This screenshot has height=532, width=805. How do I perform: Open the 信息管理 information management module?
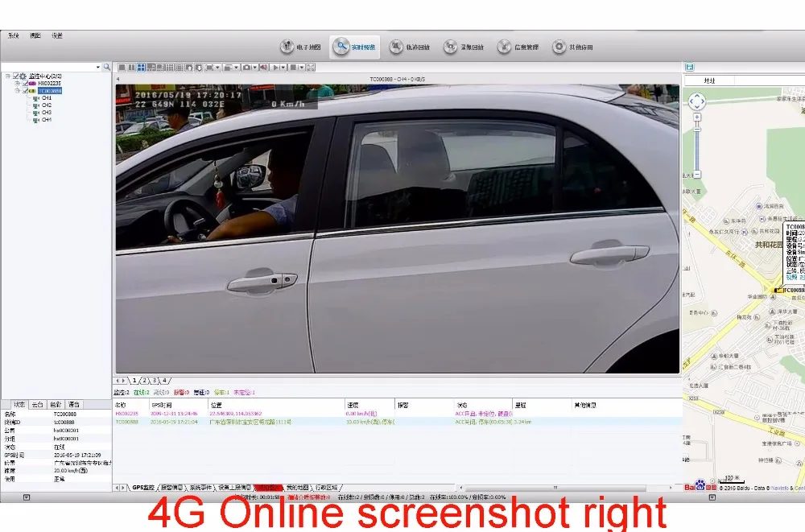pos(518,47)
